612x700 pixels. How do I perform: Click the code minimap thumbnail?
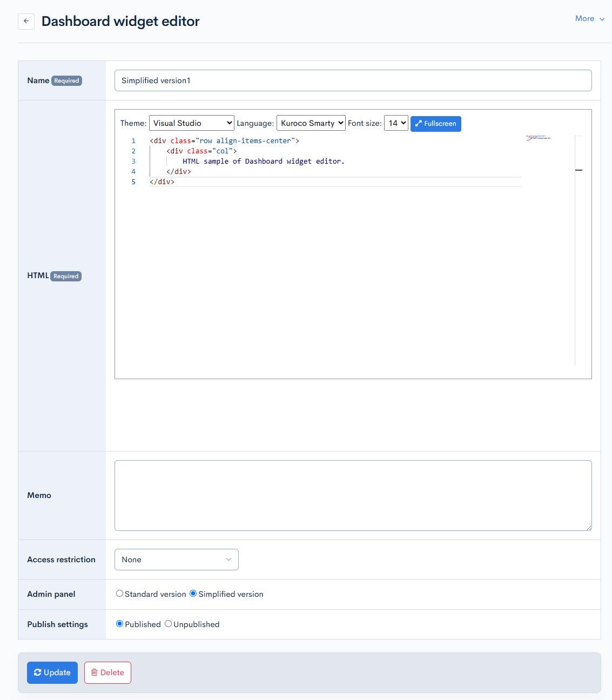[539, 139]
